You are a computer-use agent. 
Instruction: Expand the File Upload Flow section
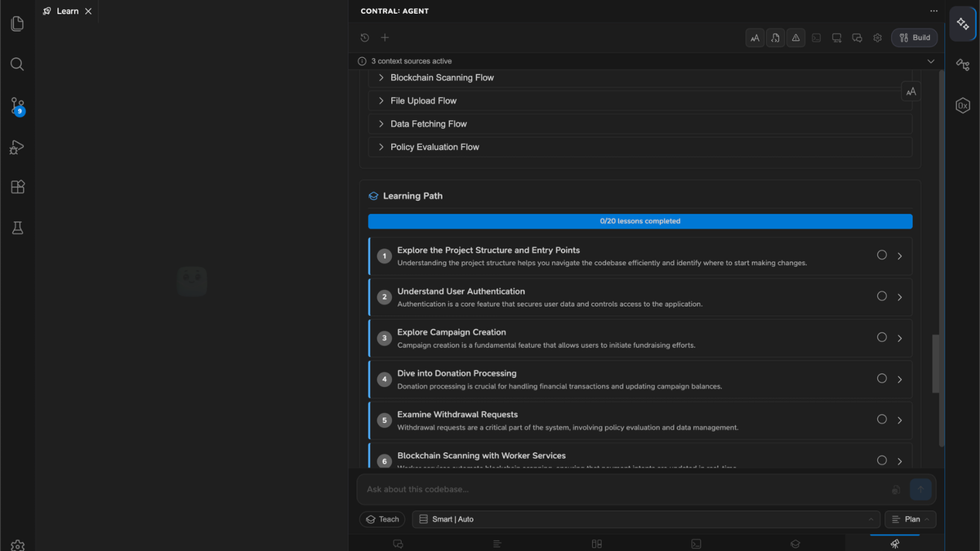640,100
